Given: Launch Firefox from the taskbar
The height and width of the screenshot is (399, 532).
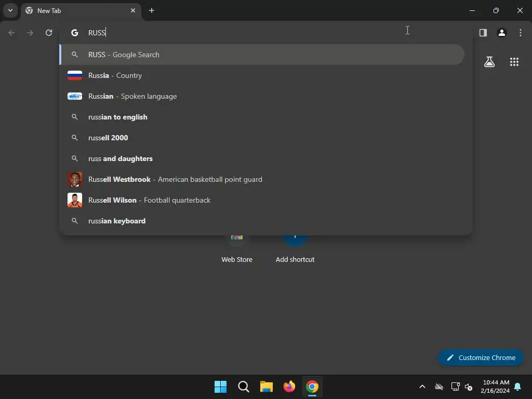Looking at the screenshot, I should (289, 387).
